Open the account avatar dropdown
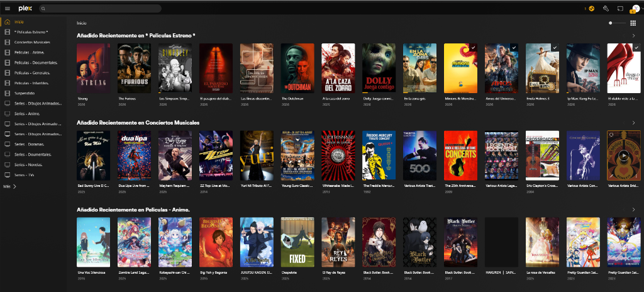The height and width of the screenshot is (292, 644). [635, 8]
